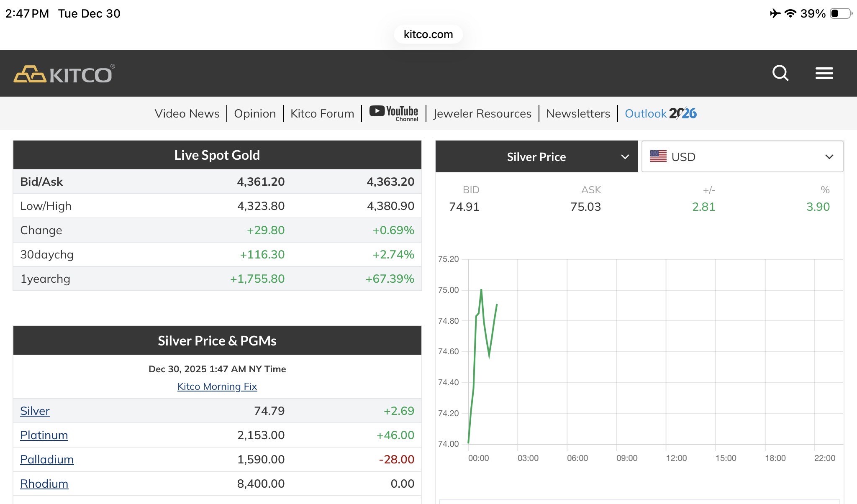Open the Outlook 2026 link
This screenshot has height=504, width=857.
(660, 113)
